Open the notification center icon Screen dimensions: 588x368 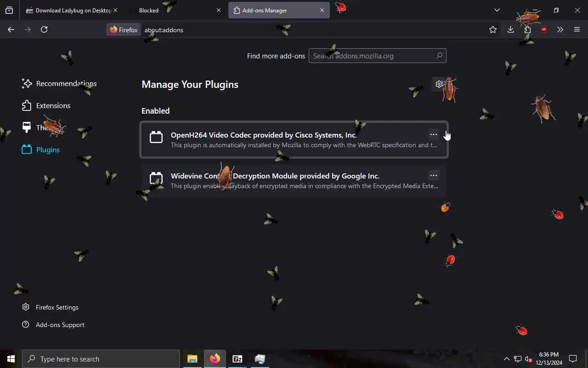click(x=573, y=359)
